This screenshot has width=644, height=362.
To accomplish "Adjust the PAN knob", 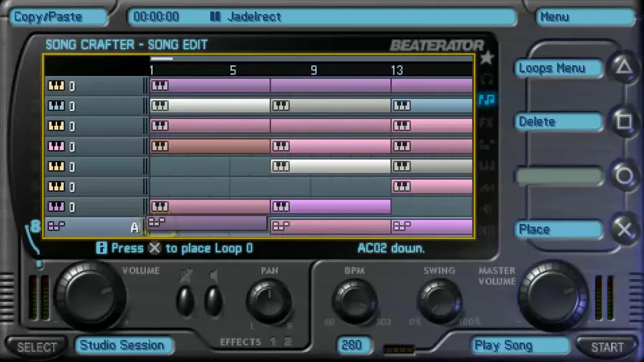I will (270, 302).
